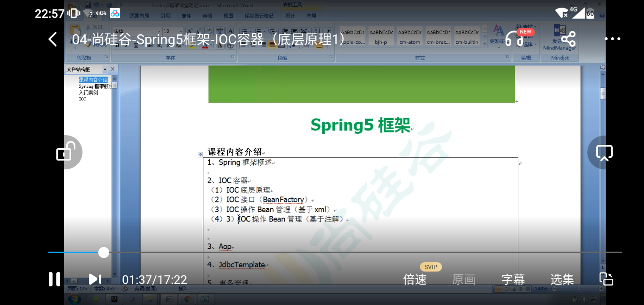Click the table move handle near 课程内容介绍
Viewport: 644px width, 305px height.
point(200,155)
